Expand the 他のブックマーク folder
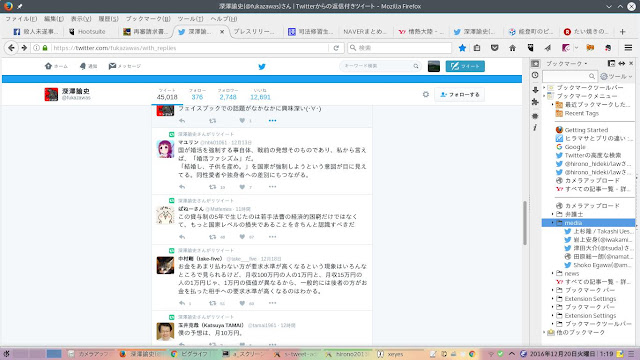This screenshot has height=360, width=640. click(544, 332)
